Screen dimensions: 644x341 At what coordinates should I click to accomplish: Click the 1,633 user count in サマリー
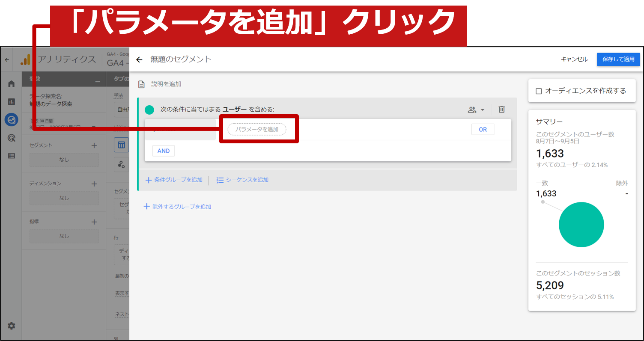click(550, 154)
